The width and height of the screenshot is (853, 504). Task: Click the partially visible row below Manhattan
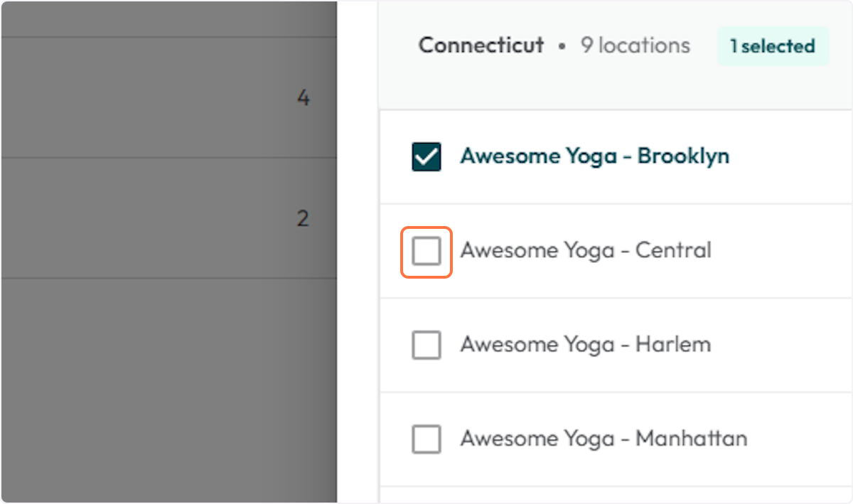tap(615, 494)
